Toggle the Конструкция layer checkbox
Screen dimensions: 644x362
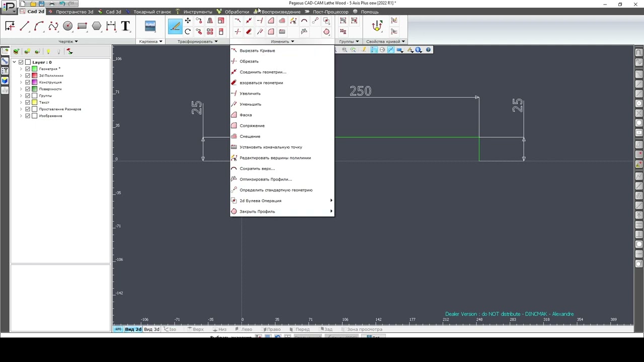(x=28, y=82)
